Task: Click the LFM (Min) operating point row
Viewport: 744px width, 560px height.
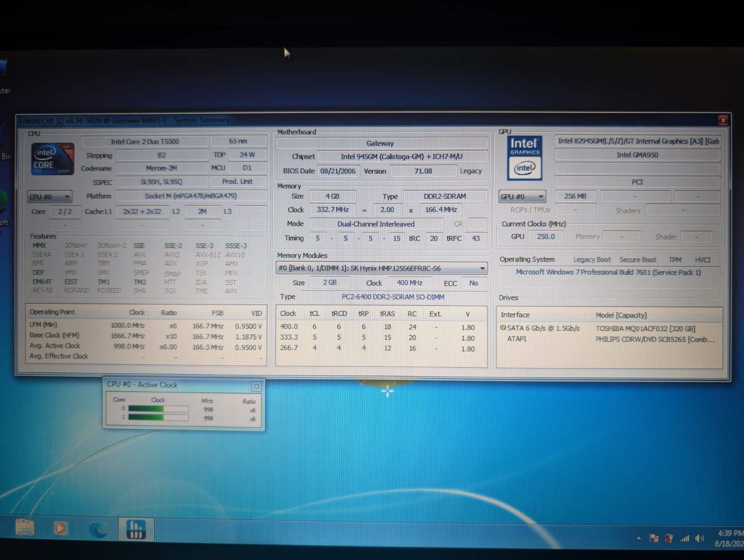Action: (146, 326)
